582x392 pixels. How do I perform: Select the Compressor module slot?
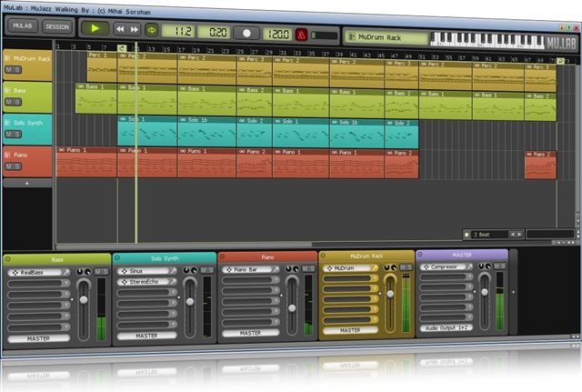click(x=447, y=266)
